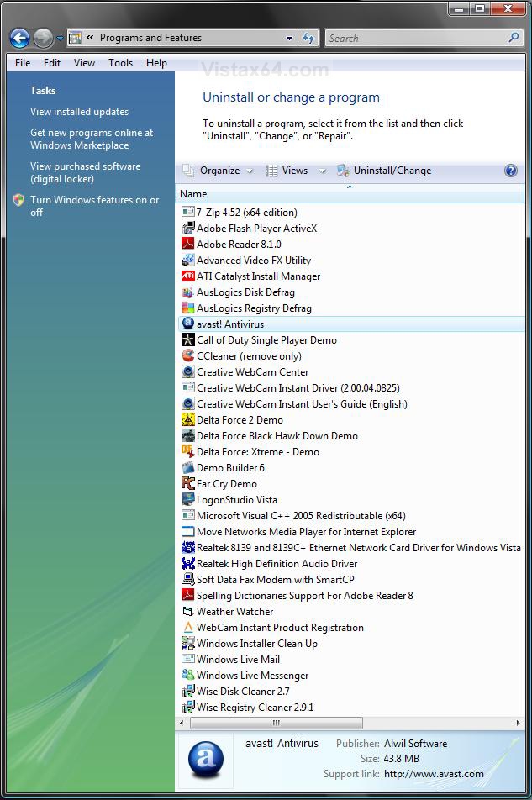This screenshot has height=800, width=532.
Task: Click the Demo Builder 6 icon
Action: pos(187,467)
